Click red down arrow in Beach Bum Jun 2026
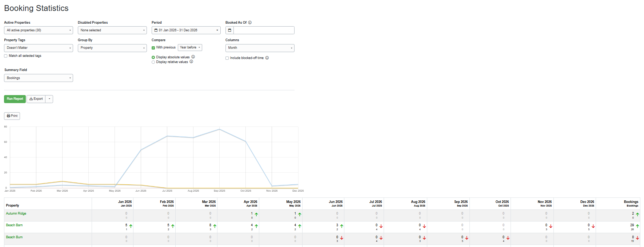 pos(341,238)
